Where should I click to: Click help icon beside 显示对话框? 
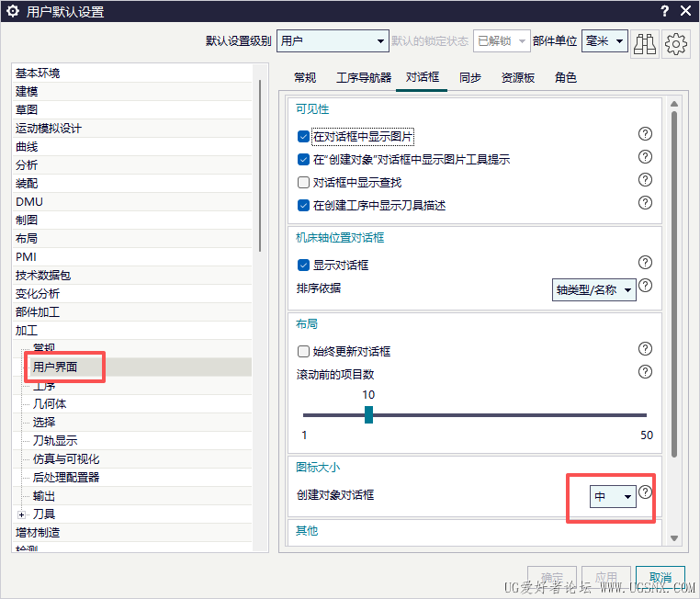click(x=645, y=263)
